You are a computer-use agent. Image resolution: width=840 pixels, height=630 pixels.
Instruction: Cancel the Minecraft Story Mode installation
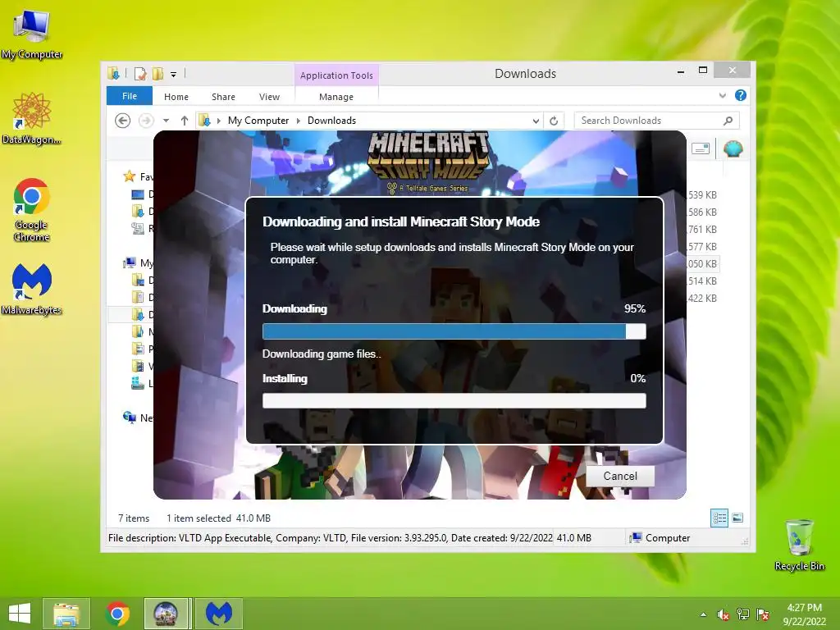point(620,476)
